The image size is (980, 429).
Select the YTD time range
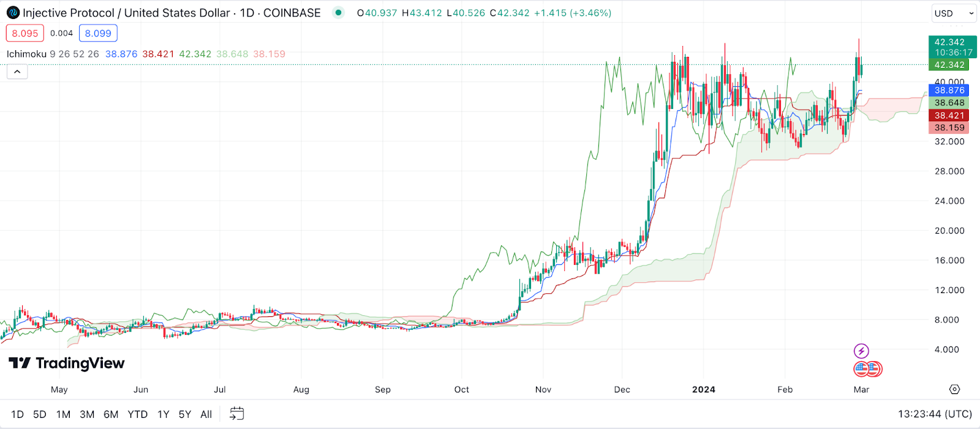tap(138, 414)
